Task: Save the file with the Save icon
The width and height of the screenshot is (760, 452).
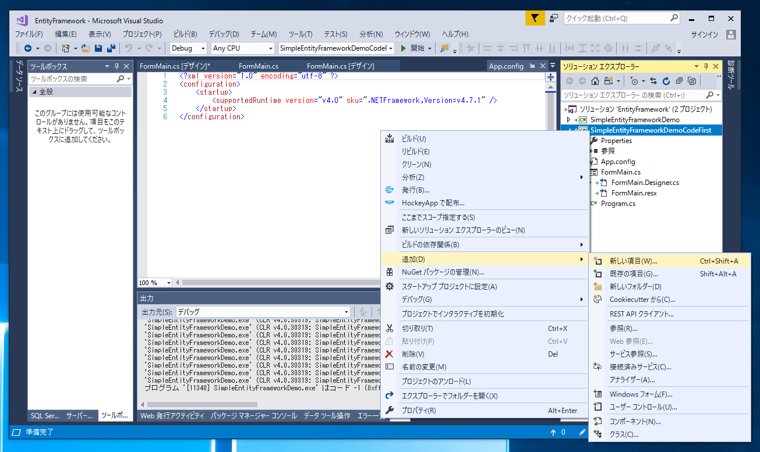Action: point(98,48)
